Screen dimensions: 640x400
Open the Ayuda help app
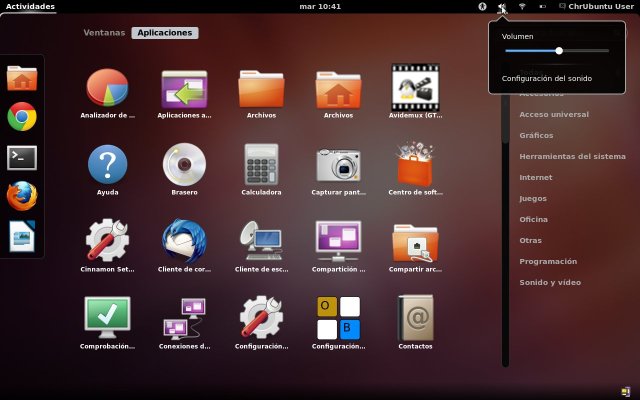(107, 164)
